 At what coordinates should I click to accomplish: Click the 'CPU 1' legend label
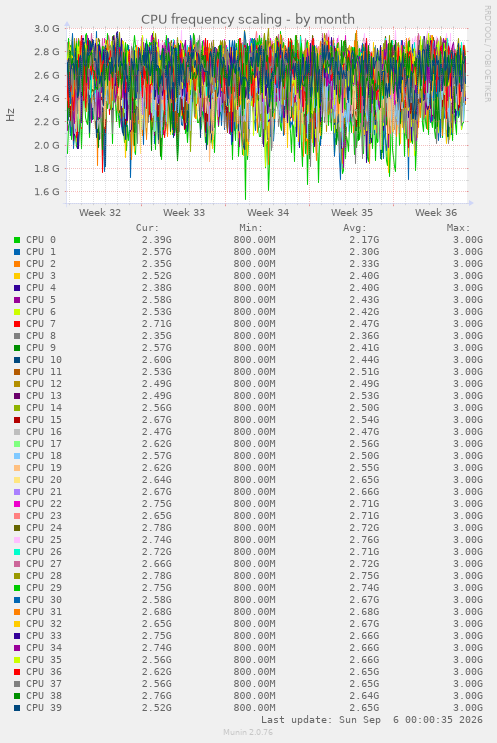coord(41,252)
